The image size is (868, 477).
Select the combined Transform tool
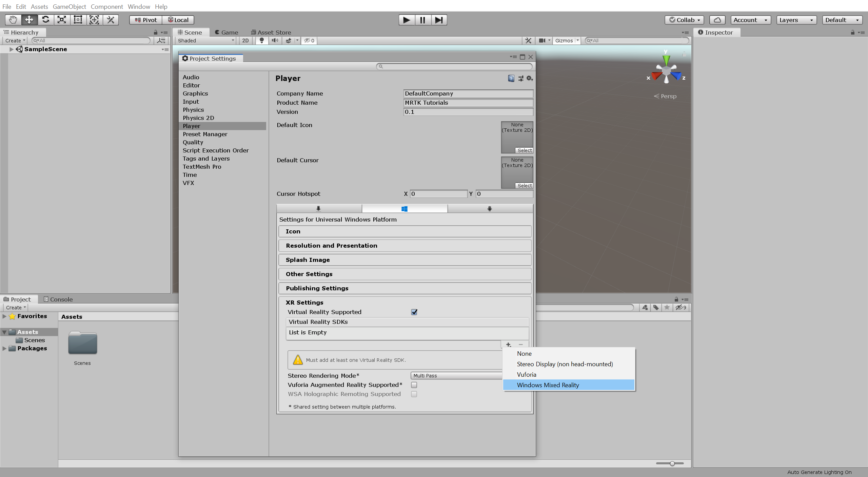click(94, 20)
